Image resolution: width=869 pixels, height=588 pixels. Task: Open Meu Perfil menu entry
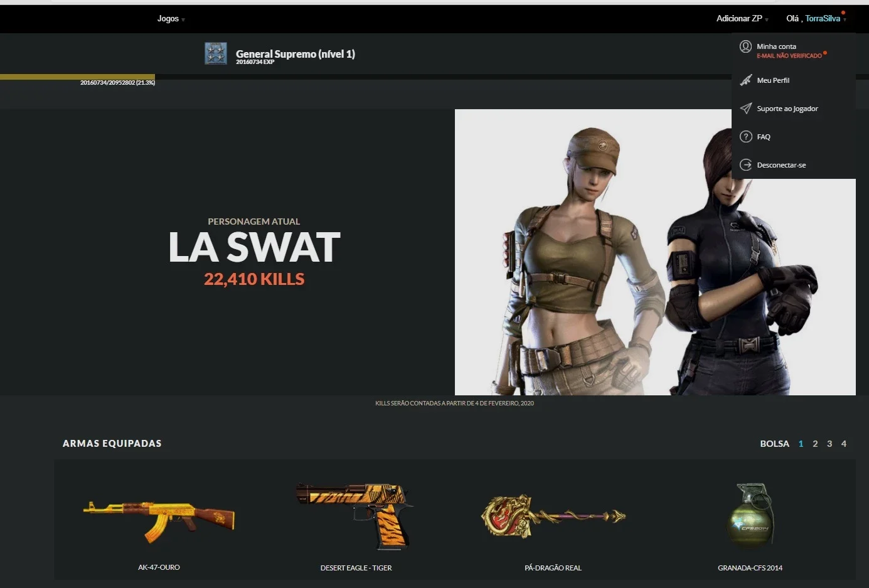[x=773, y=80]
